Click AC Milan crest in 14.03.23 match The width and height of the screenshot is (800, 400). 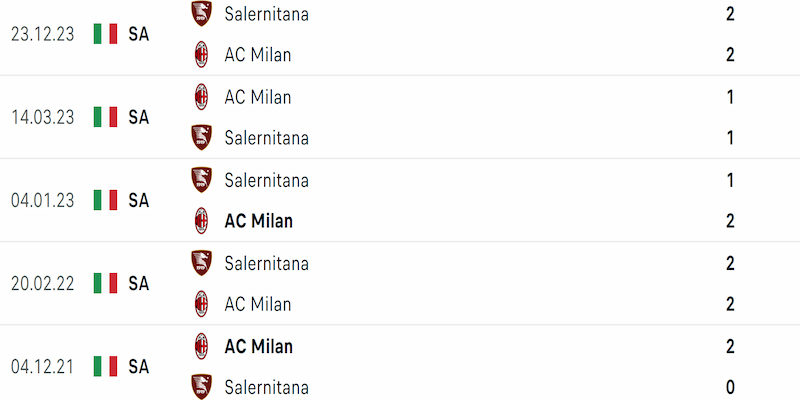click(x=202, y=97)
